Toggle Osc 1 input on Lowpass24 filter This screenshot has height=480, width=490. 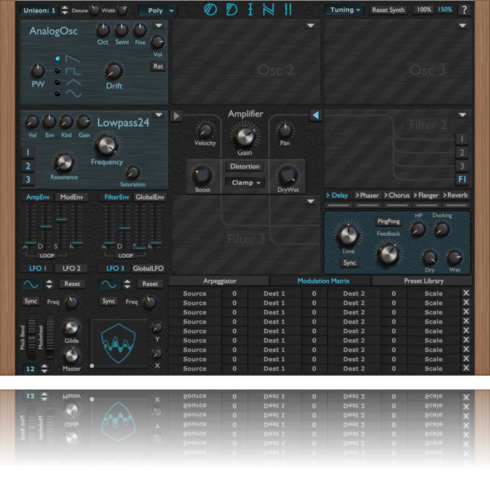[28, 152]
